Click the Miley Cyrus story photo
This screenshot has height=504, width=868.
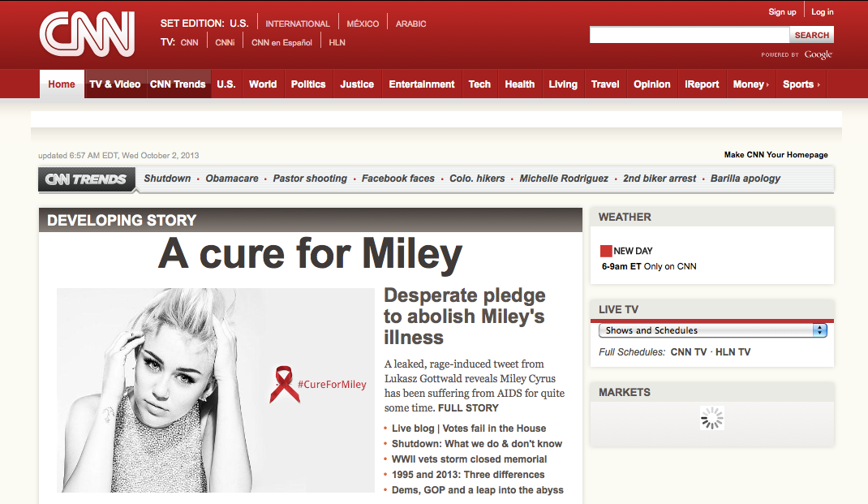click(x=216, y=390)
